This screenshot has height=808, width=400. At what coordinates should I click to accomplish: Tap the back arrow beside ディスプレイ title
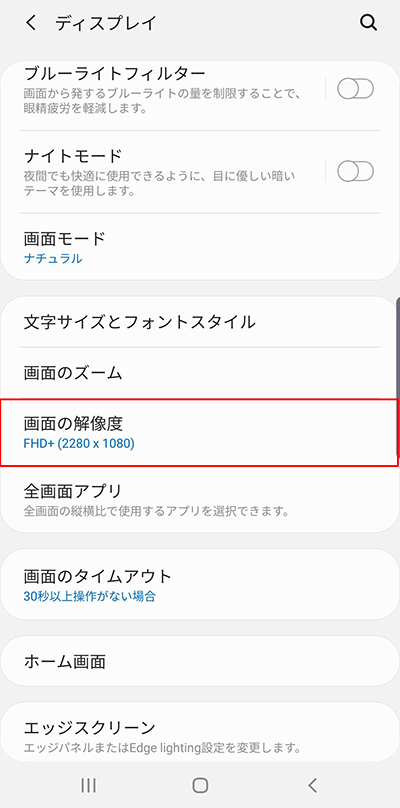pos(31,23)
